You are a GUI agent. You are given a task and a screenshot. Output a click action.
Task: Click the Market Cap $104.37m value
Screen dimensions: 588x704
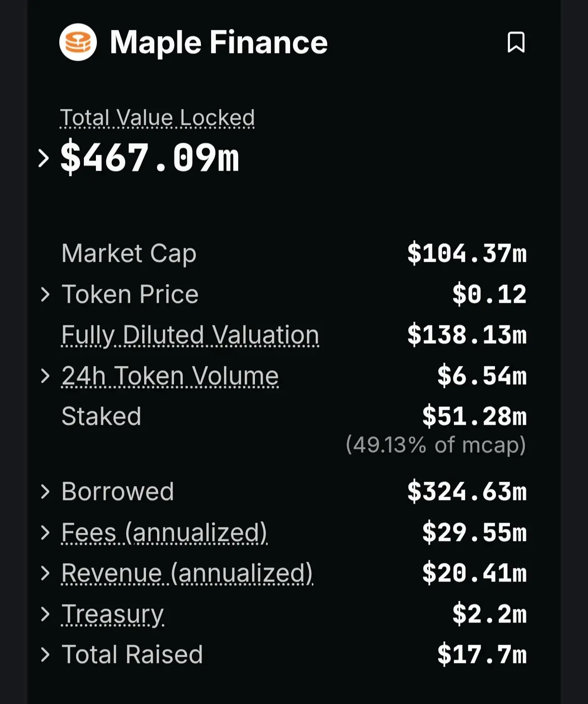coord(467,253)
